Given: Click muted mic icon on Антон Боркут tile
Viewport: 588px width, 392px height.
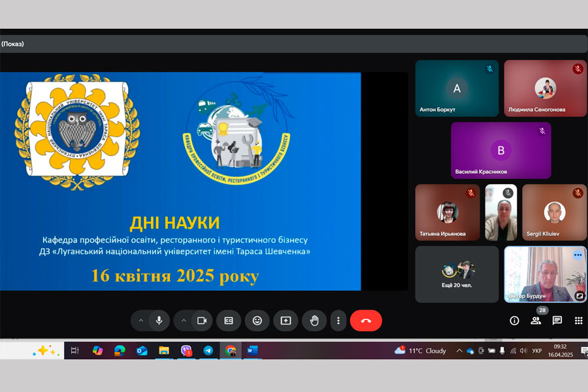Looking at the screenshot, I should click(490, 69).
